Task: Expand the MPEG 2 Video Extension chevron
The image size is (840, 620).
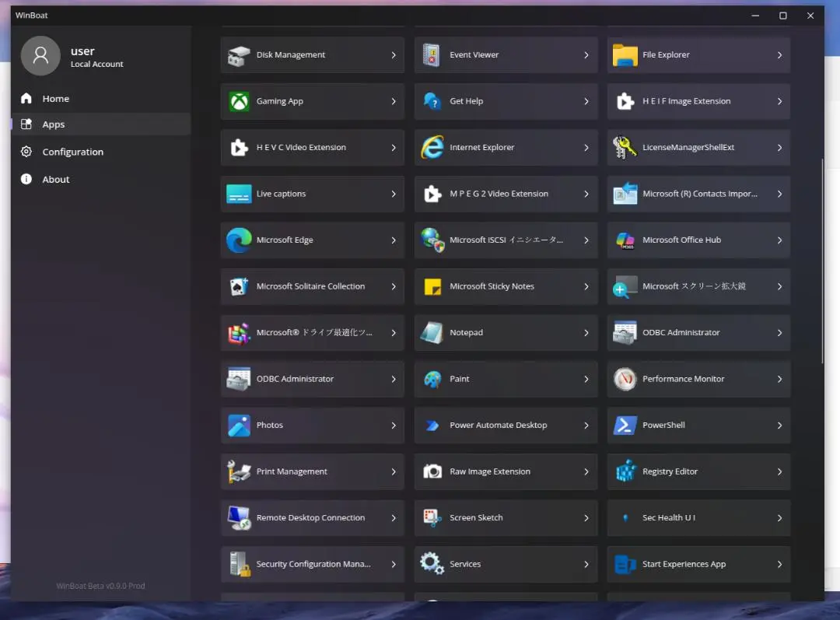Action: (x=586, y=194)
